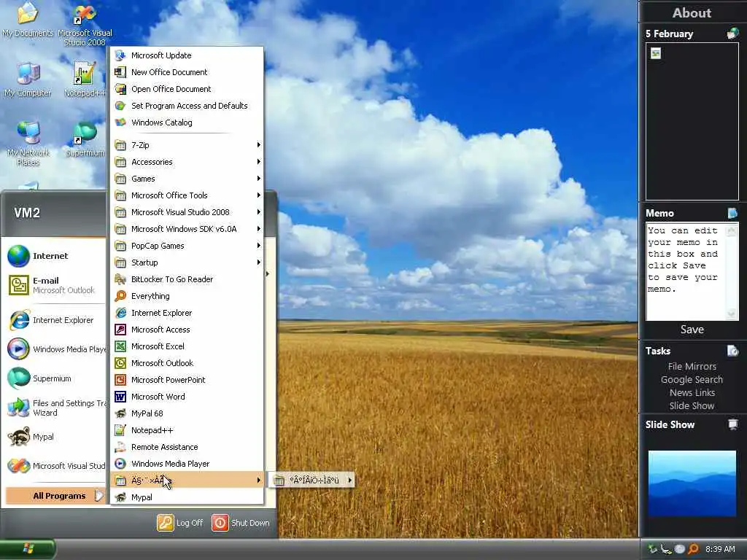Click the BitLocker To Go Reader icon
747x560 pixels.
point(120,279)
